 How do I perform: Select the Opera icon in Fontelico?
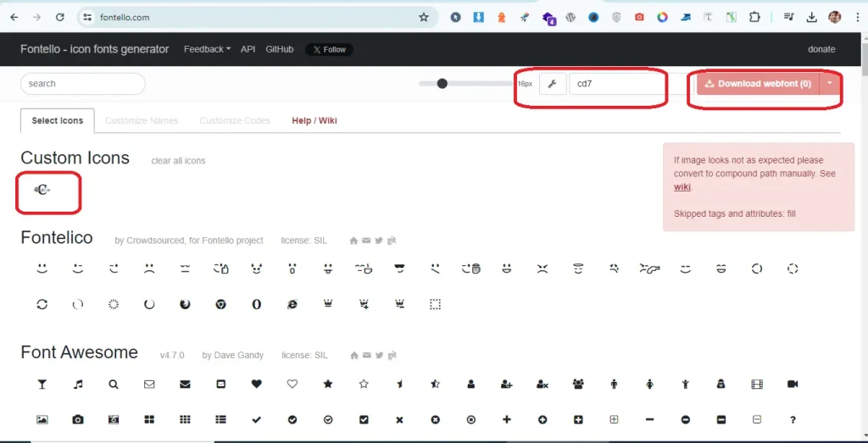point(256,304)
